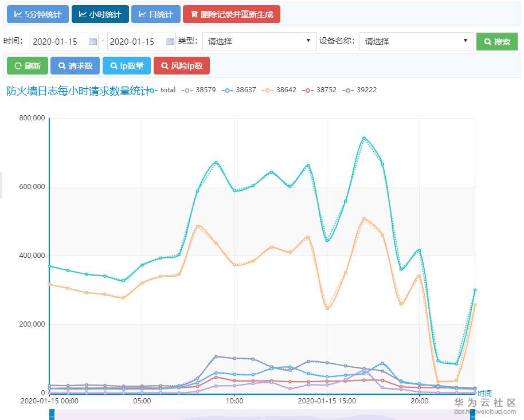Show risk ip count statistics
Screen dimensions: 524x420
tap(182, 66)
